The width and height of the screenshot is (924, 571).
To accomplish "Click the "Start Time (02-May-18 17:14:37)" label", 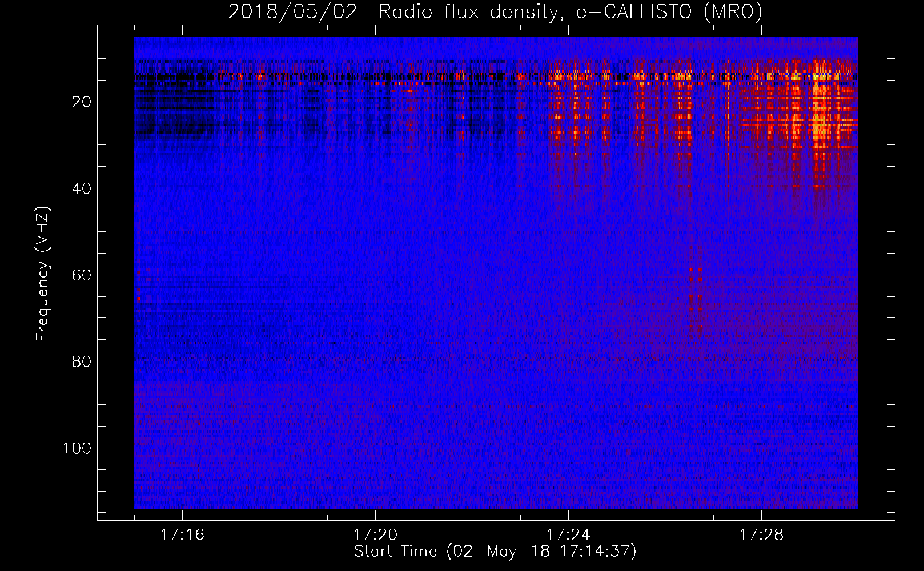I will point(495,552).
